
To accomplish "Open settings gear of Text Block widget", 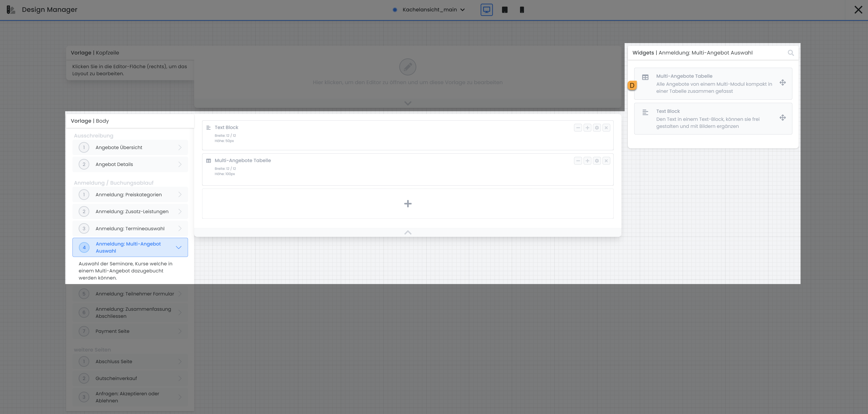I will pyautogui.click(x=597, y=128).
